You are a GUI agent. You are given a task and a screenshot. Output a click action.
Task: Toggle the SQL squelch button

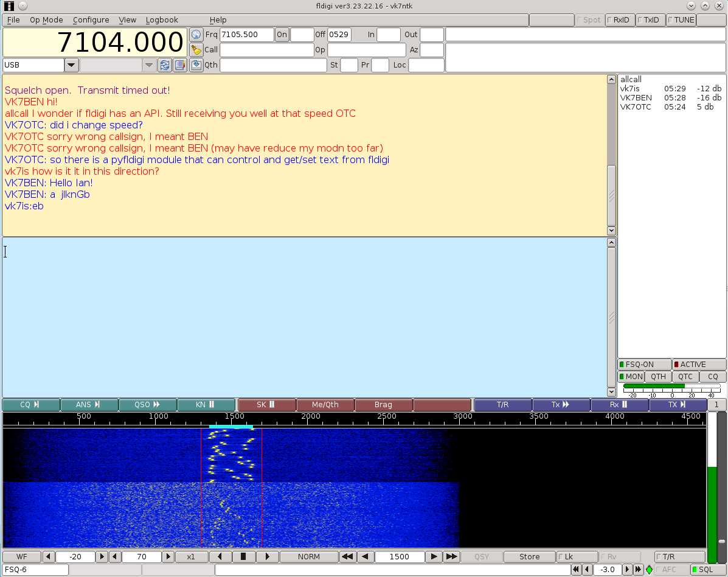707,570
